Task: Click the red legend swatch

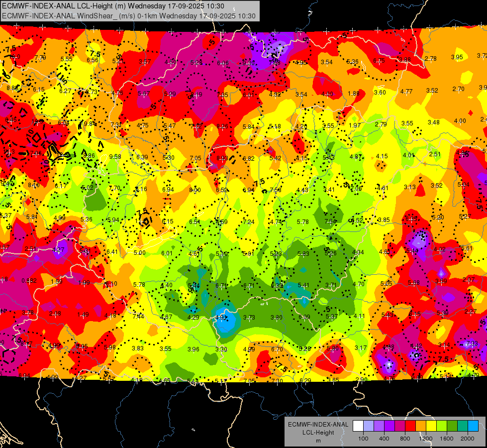Action: pyautogui.click(x=410, y=426)
